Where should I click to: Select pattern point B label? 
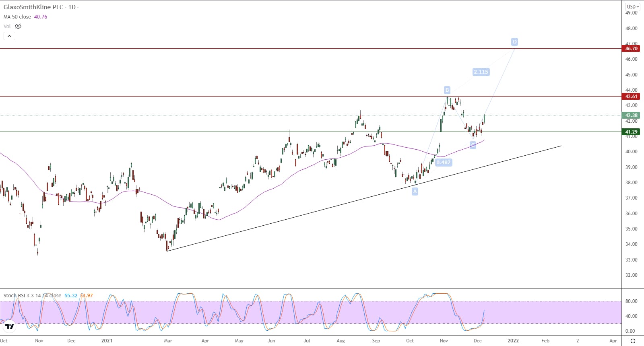447,90
